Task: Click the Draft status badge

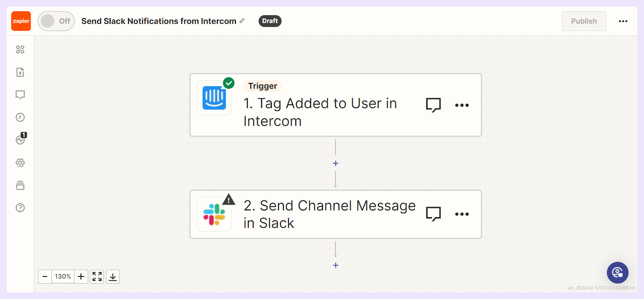Action: click(x=270, y=21)
